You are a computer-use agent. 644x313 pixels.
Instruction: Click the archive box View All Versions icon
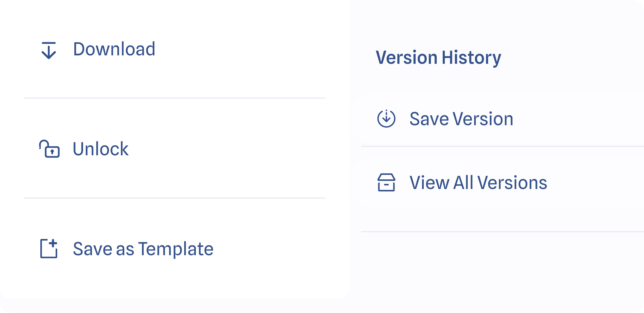coord(386,182)
